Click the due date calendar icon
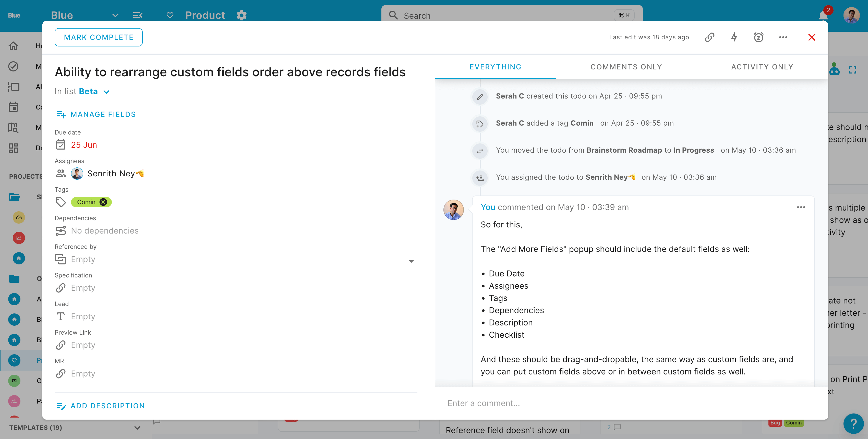 [61, 145]
